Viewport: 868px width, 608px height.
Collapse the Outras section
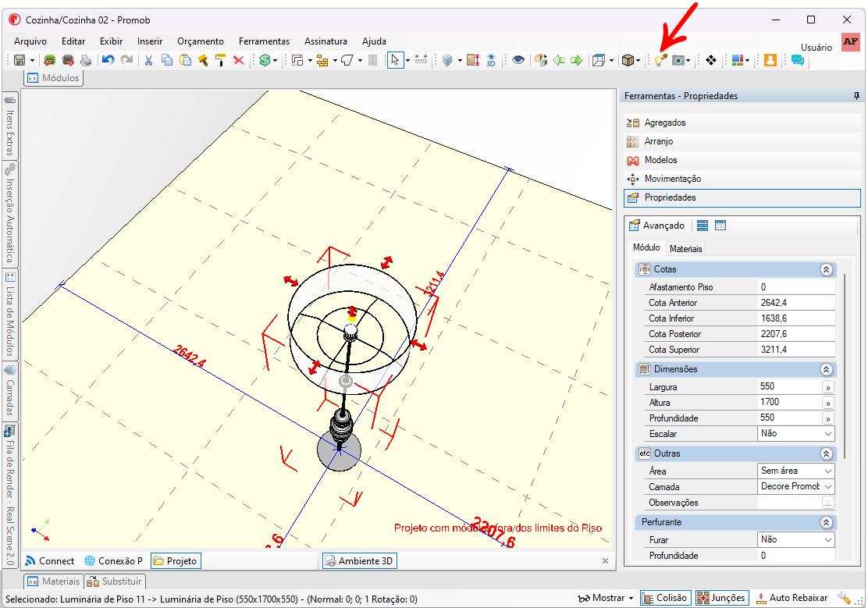[x=826, y=453]
